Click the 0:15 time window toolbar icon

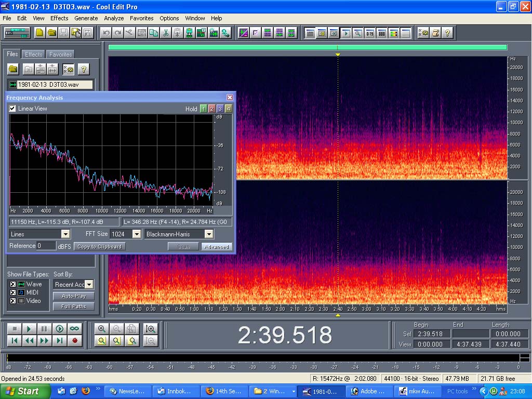pyautogui.click(x=369, y=33)
